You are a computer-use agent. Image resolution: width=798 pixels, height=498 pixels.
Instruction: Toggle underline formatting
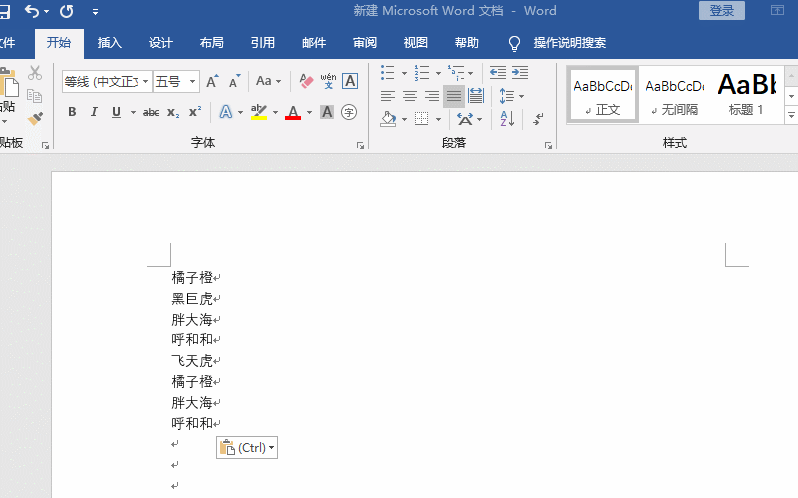(x=117, y=112)
